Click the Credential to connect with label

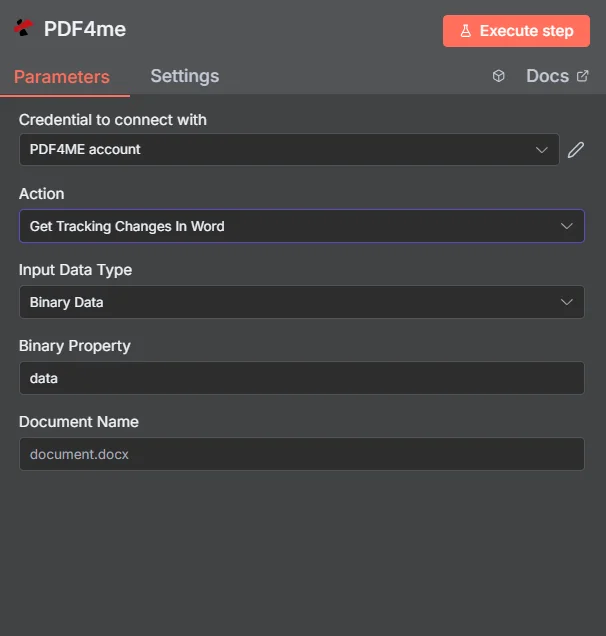click(113, 120)
